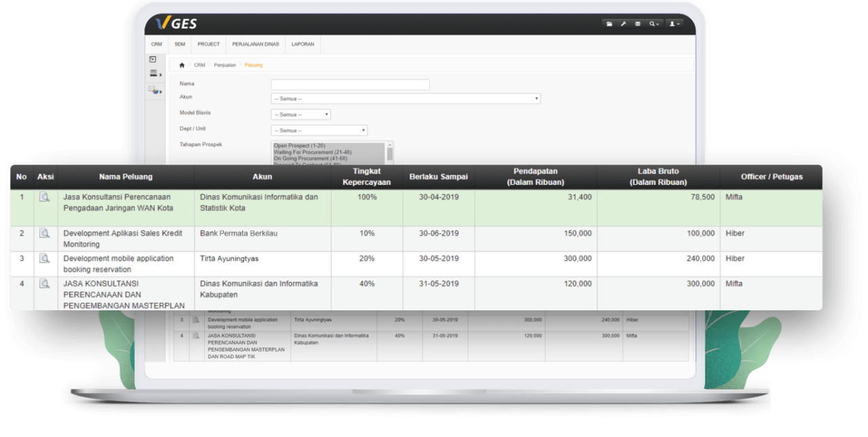
Task: Click the Penjualan breadcrumb link
Action: tap(224, 64)
